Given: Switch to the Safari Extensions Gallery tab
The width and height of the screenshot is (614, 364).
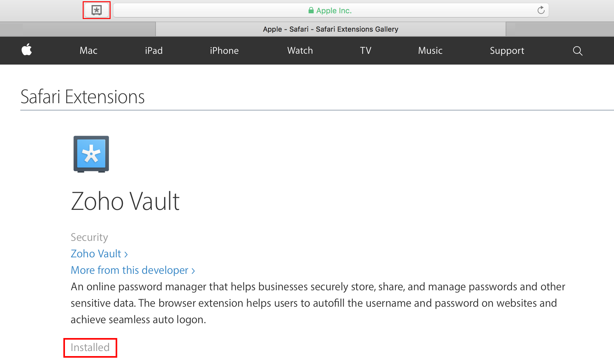Looking at the screenshot, I should (x=330, y=29).
